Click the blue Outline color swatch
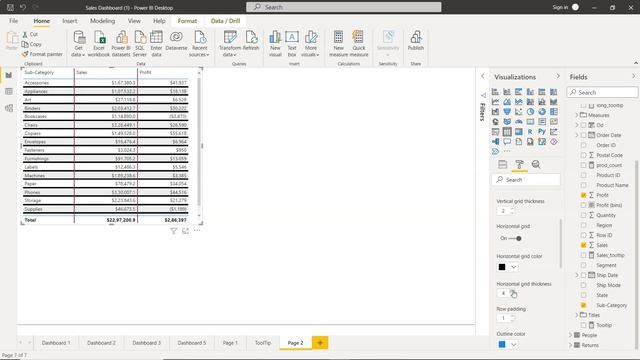Viewport: 640px width, 360px height. [502, 344]
